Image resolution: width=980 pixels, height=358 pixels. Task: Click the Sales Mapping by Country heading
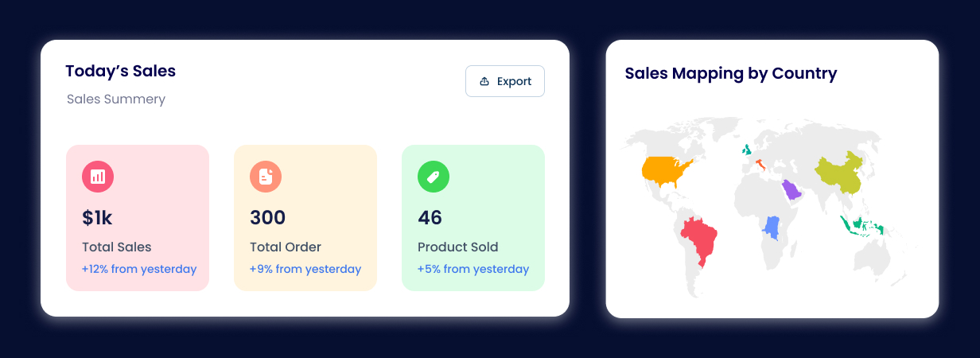(x=731, y=74)
